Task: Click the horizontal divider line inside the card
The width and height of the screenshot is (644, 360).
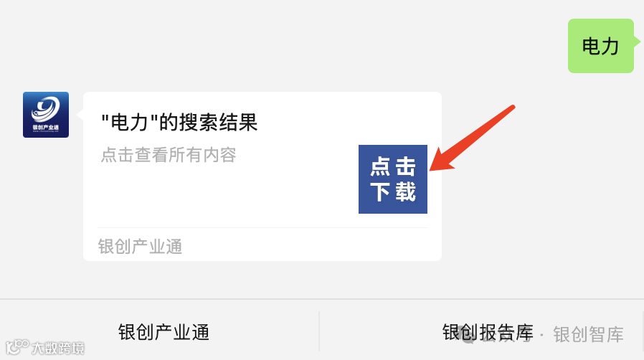Action: click(x=262, y=227)
